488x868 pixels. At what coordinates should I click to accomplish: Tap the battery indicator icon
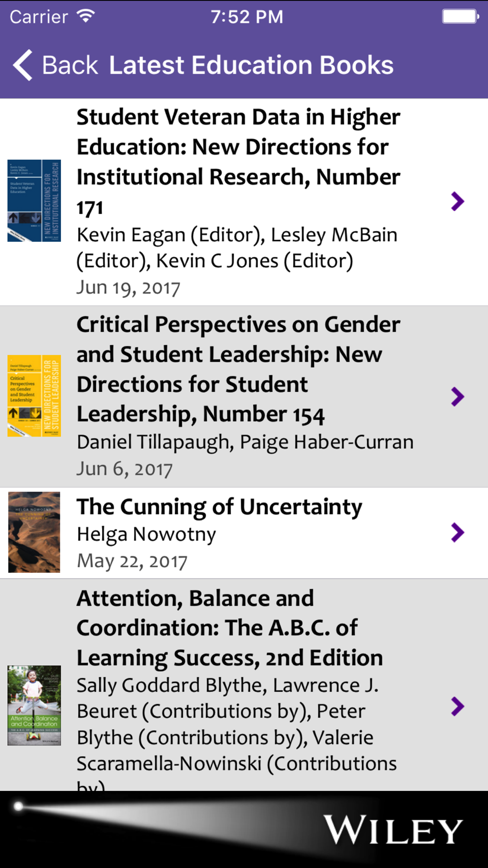(x=460, y=17)
